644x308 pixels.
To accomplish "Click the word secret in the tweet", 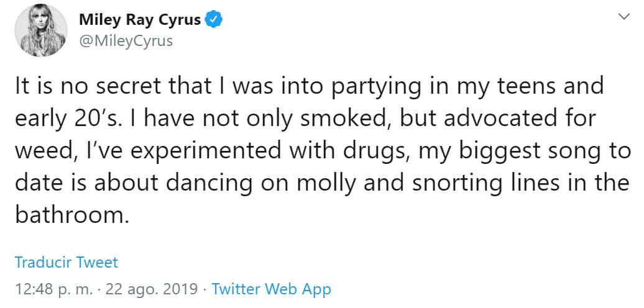I will (128, 86).
